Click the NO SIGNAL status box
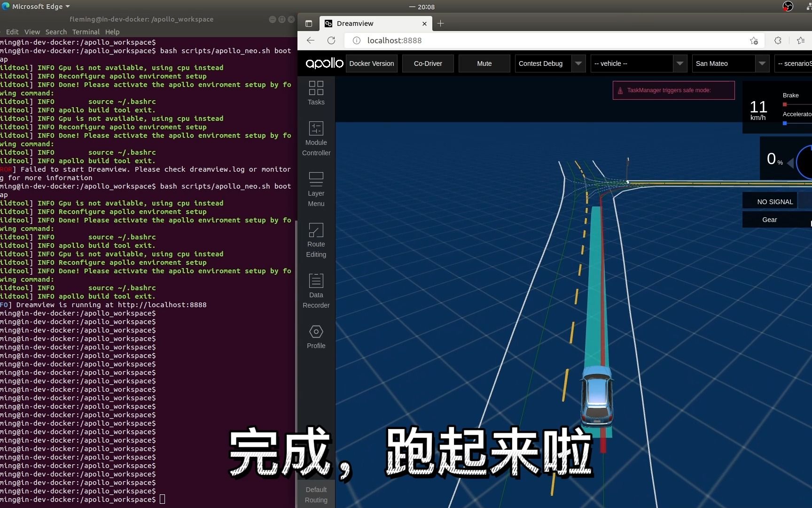Viewport: 812px width, 508px height. (770, 200)
